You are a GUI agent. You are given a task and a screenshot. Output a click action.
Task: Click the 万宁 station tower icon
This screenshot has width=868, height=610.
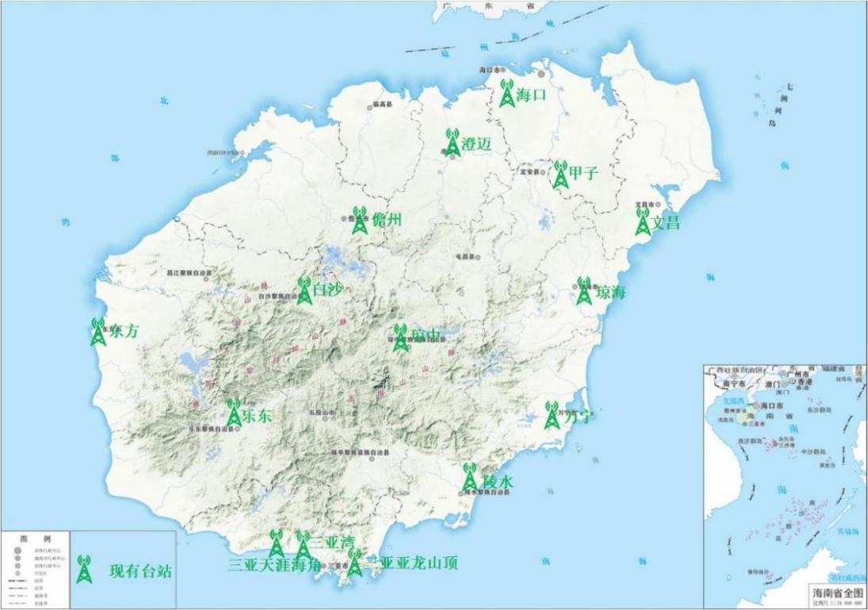552,415
